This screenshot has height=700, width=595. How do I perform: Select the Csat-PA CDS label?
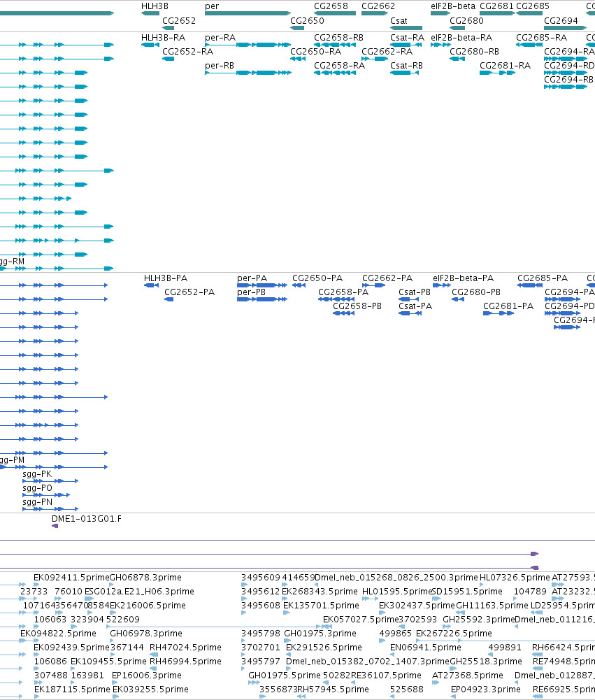[415, 306]
